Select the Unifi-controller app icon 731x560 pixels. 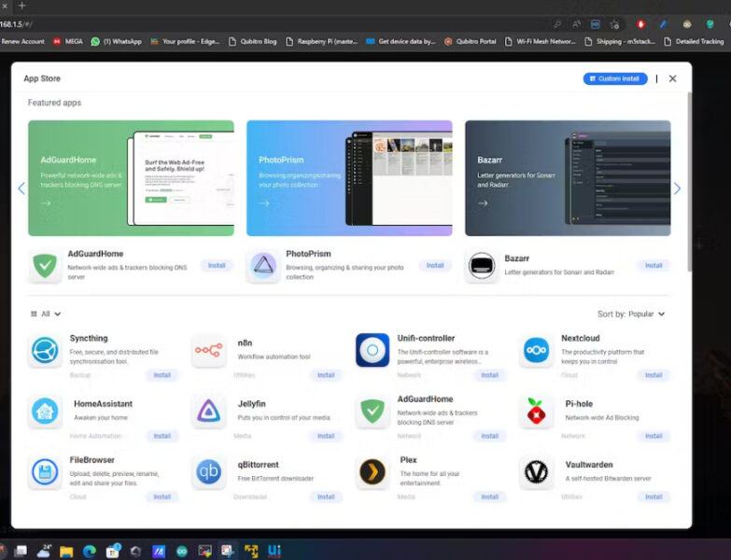373,350
